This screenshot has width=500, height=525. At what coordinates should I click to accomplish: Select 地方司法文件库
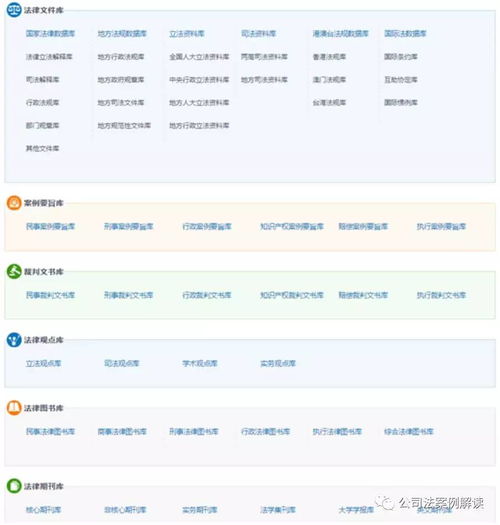pyautogui.click(x=121, y=102)
